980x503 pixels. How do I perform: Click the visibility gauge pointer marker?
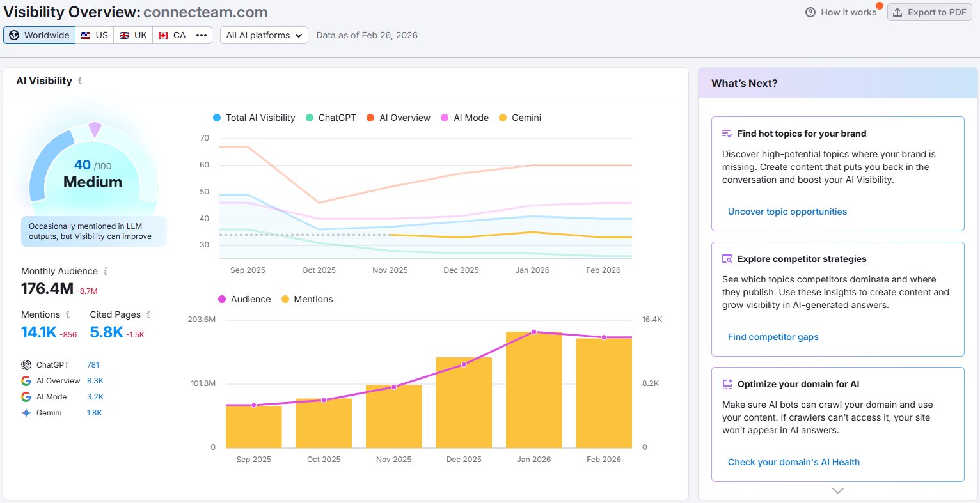coord(95,130)
